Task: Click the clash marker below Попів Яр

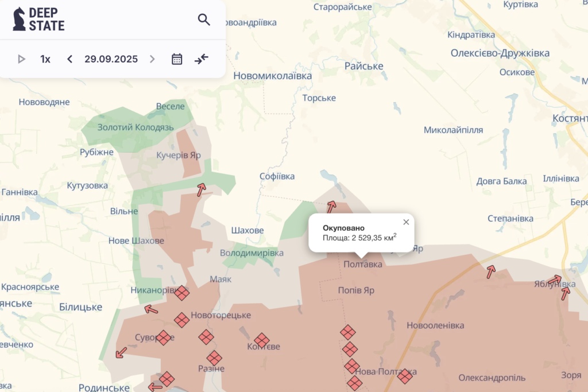Action: [x=347, y=333]
